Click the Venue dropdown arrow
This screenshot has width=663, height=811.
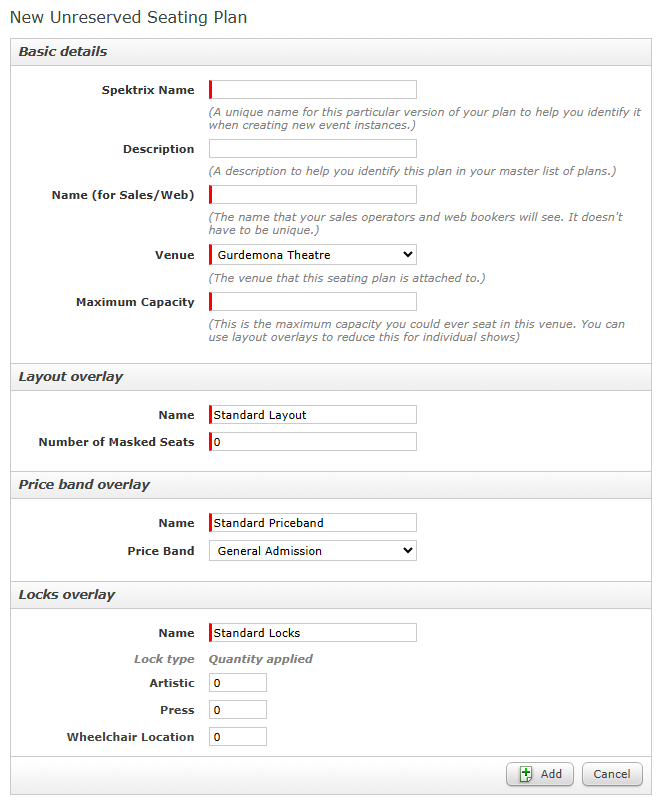point(408,255)
